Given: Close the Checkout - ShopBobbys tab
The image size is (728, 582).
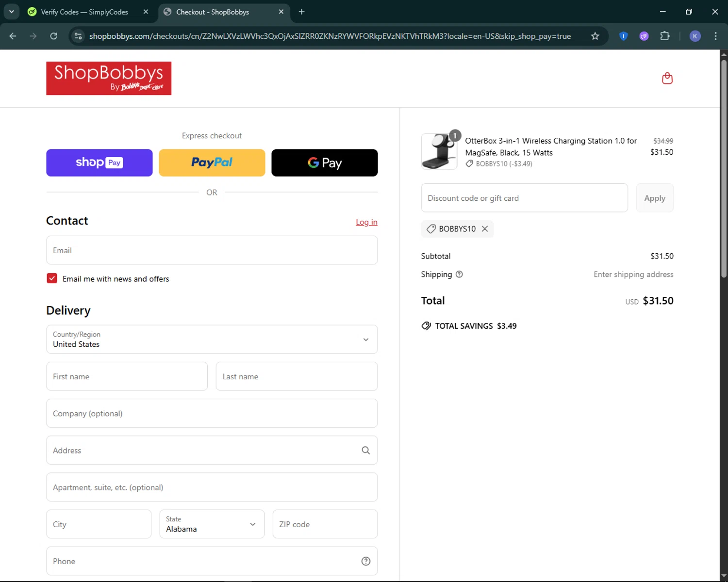Looking at the screenshot, I should 281,12.
